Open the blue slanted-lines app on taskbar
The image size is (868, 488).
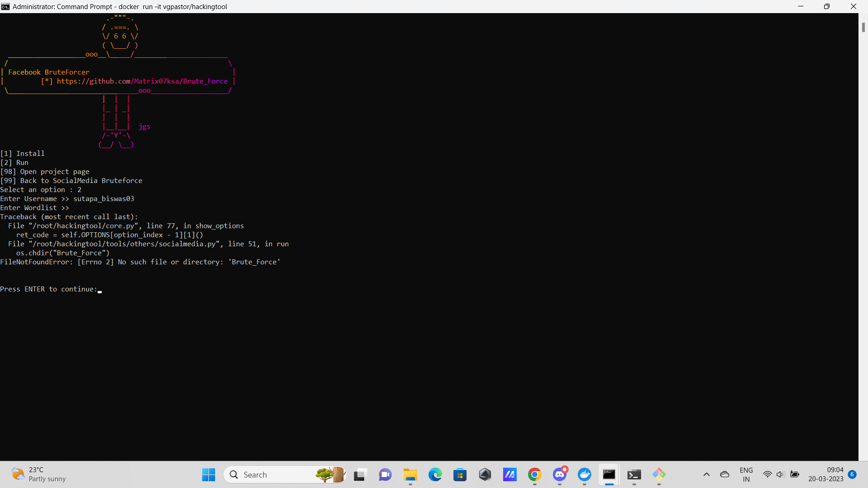tap(510, 474)
